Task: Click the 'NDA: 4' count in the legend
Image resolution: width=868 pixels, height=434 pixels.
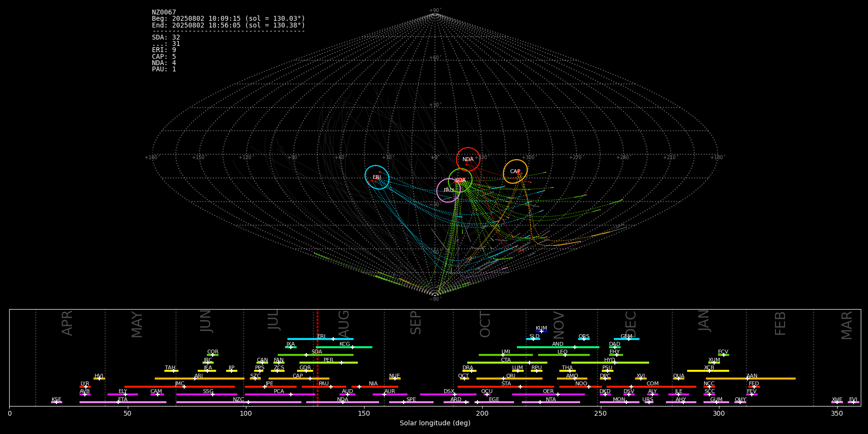Action: click(x=164, y=63)
